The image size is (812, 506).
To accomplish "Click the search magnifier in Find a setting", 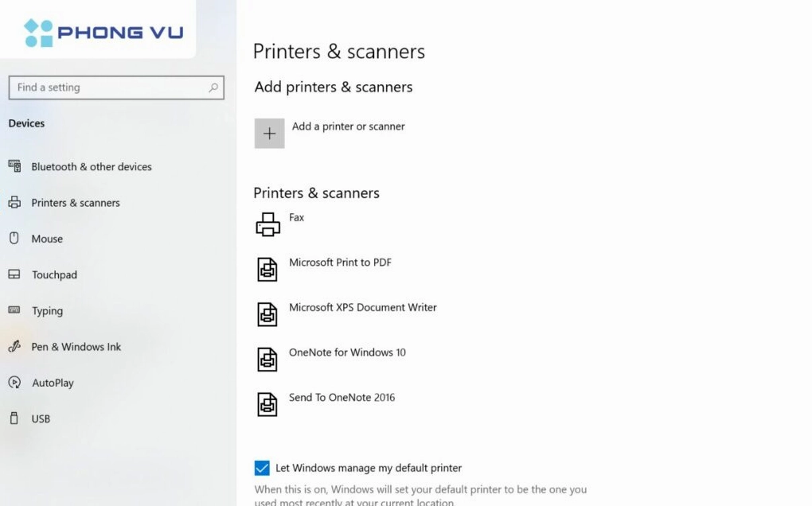I will coord(213,88).
